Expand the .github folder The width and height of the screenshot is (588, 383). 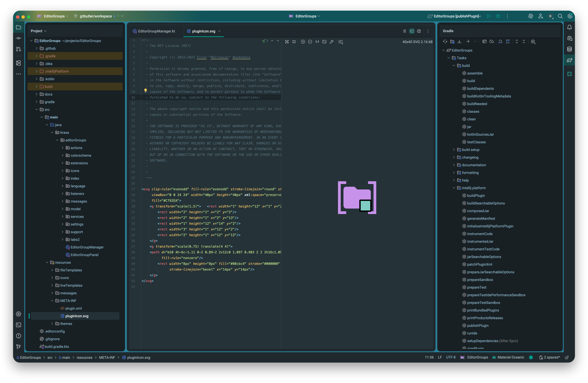pyautogui.click(x=37, y=48)
